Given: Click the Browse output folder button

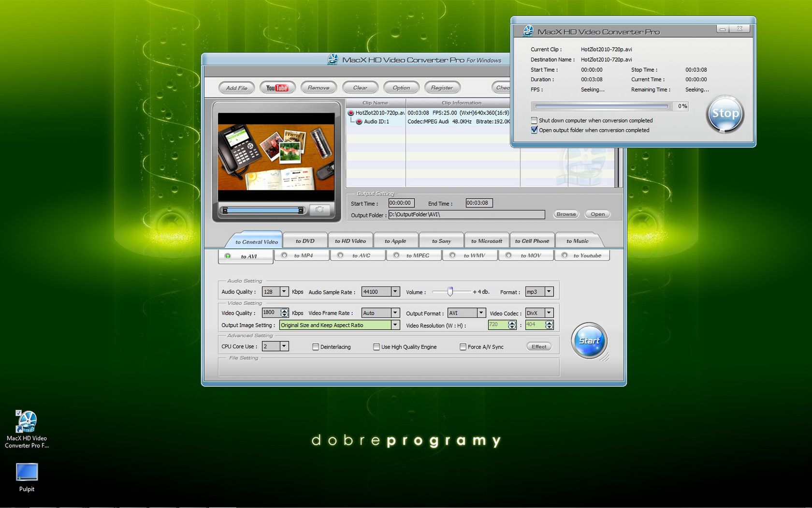Looking at the screenshot, I should 566,214.
